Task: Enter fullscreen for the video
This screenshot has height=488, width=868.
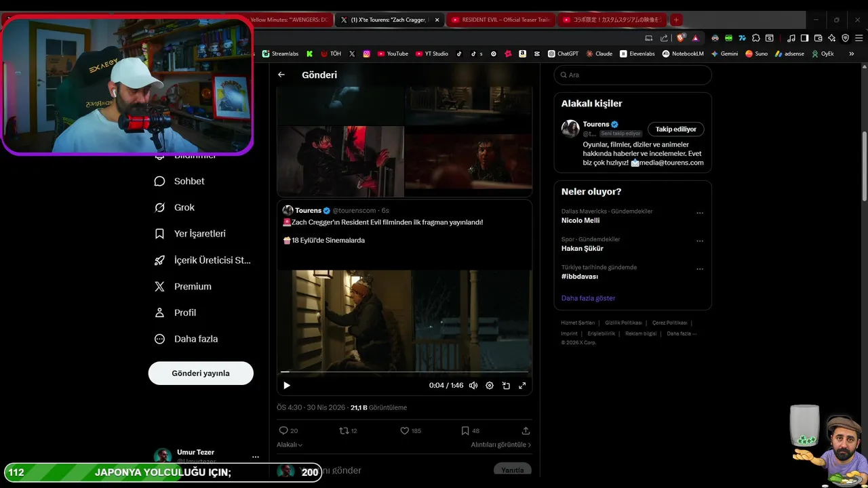Action: [x=522, y=386]
